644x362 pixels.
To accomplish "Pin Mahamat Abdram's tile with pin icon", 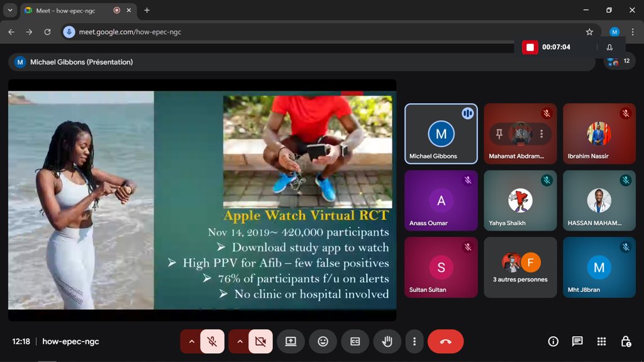I will tap(499, 134).
